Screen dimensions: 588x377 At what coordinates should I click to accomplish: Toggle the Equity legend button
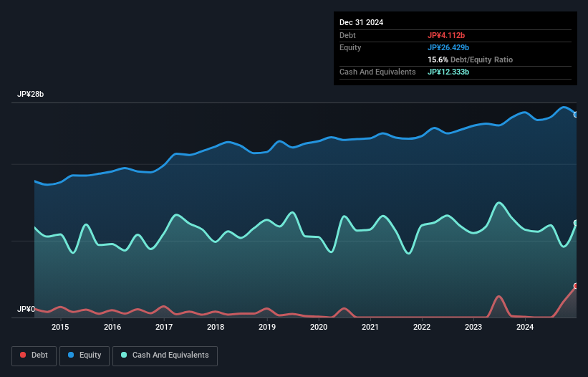85,355
